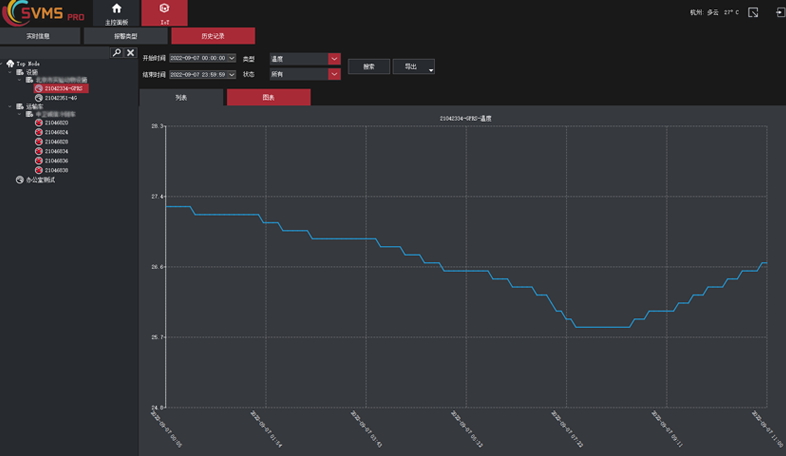
Task: Select the 办公室测试 node
Action: [x=40, y=180]
